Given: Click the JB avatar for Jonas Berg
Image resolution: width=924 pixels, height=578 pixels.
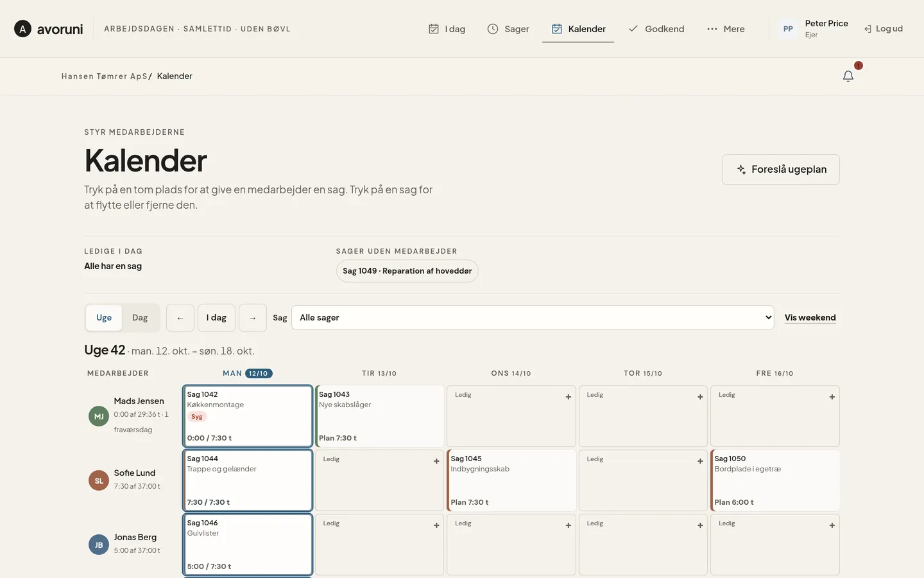Looking at the screenshot, I should coord(99,545).
